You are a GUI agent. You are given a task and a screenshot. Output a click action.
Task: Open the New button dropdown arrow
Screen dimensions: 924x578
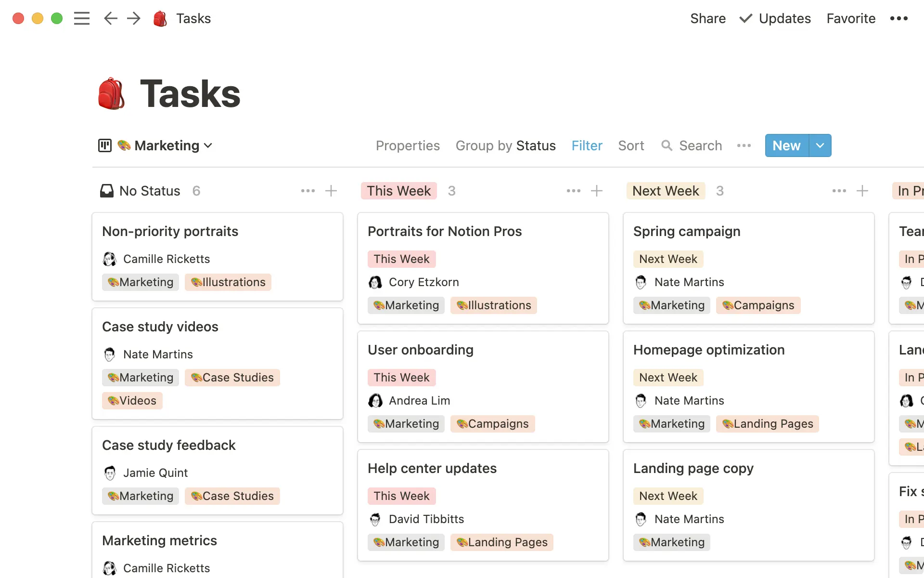(820, 145)
